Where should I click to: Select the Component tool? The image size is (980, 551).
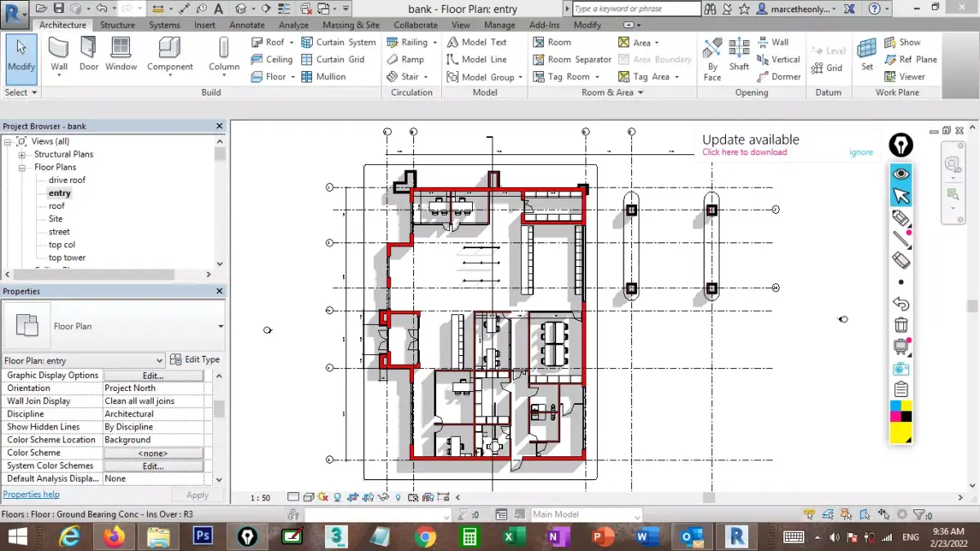pyautogui.click(x=170, y=58)
